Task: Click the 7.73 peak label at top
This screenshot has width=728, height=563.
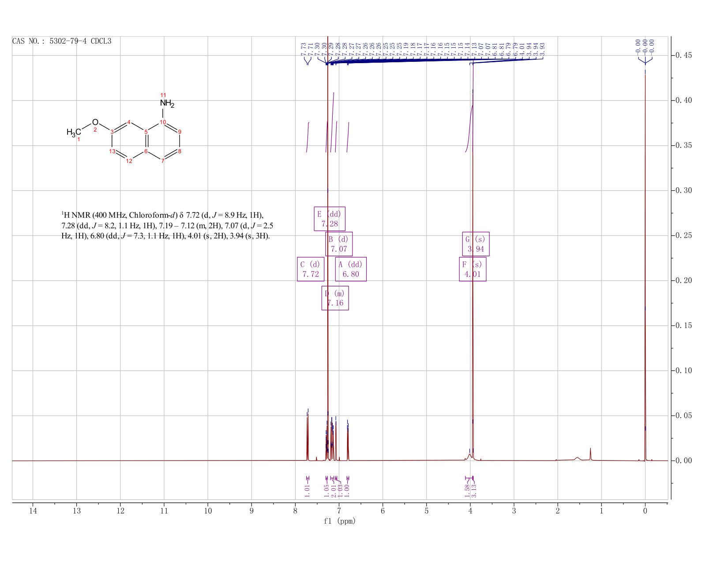Action: pyautogui.click(x=304, y=49)
